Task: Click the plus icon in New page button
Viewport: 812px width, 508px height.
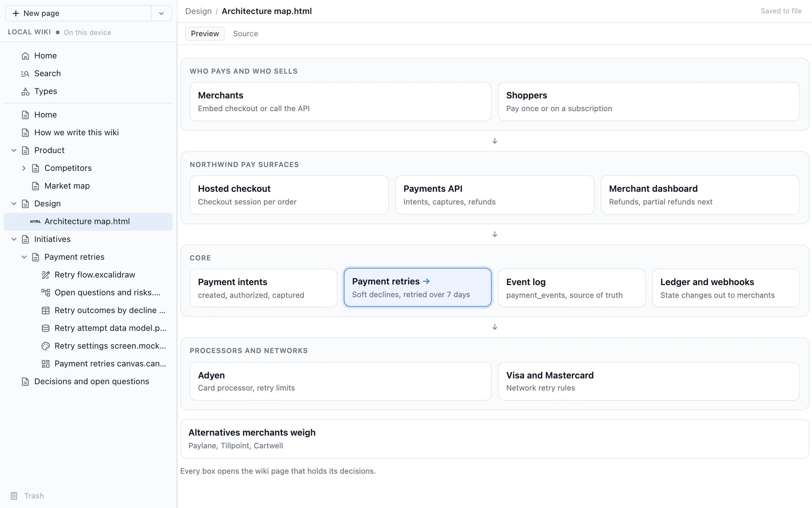Action: [16, 13]
